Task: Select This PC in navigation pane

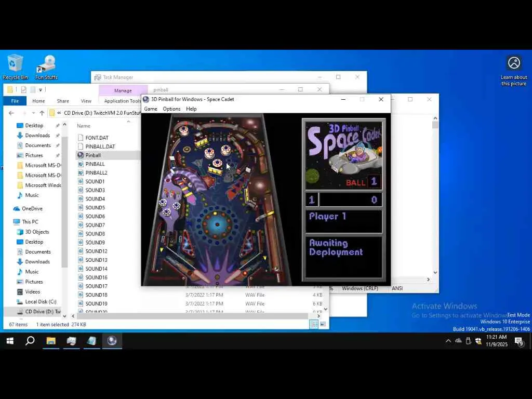Action: tap(30, 221)
